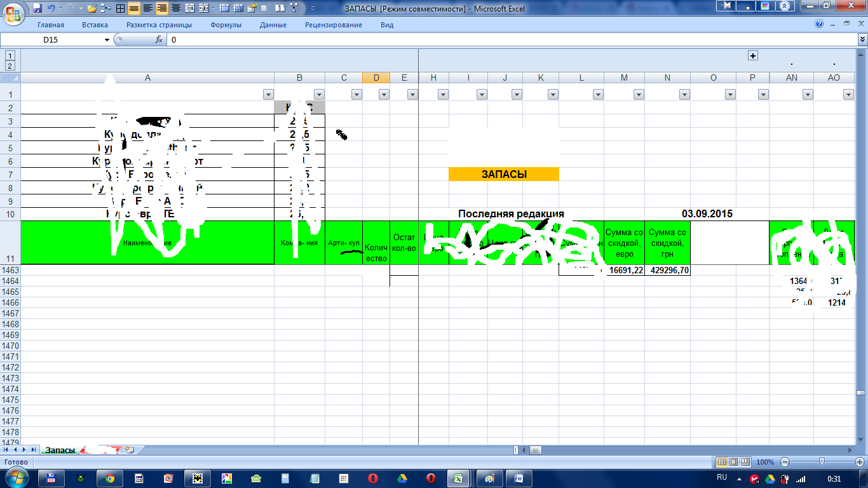The height and width of the screenshot is (488, 868).
Task: Click the Последняя редакция cell
Action: point(511,214)
